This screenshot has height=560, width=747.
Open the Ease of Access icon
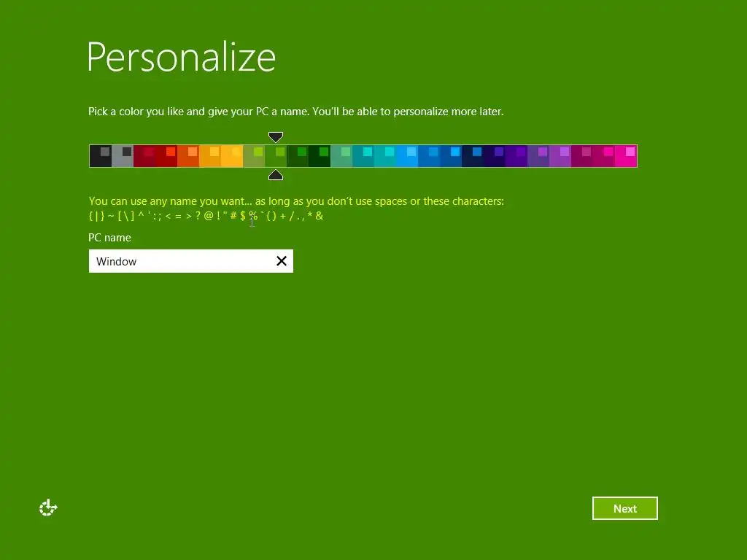click(48, 507)
